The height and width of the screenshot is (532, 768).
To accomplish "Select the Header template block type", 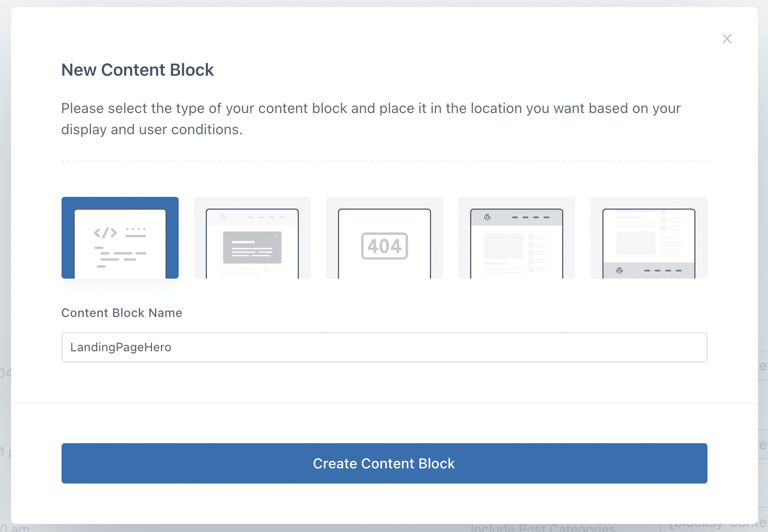I will (x=516, y=237).
